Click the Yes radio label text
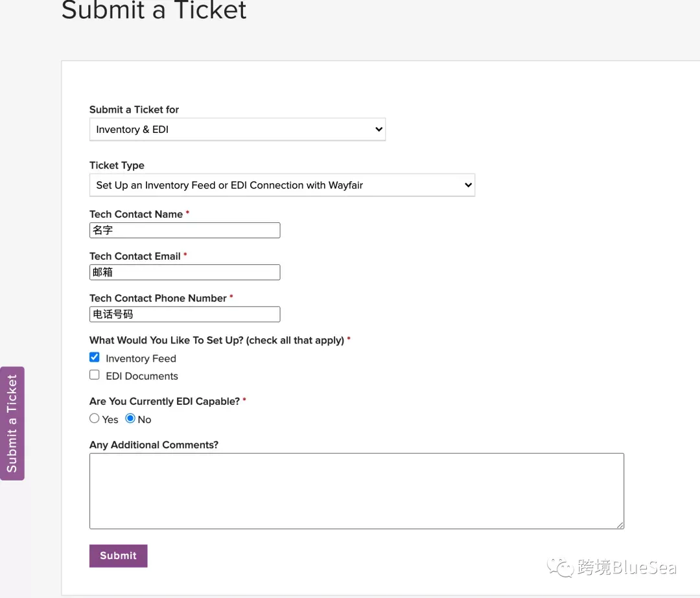The width and height of the screenshot is (700, 598). point(110,420)
